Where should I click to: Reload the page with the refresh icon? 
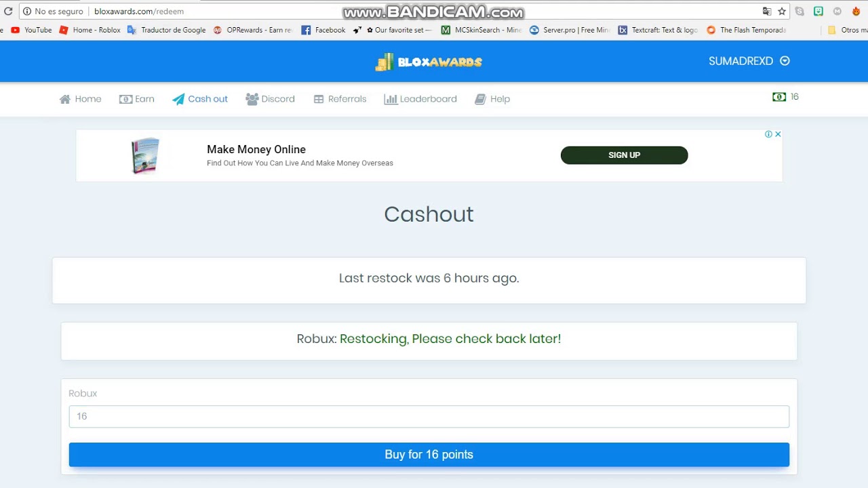coord(8,12)
